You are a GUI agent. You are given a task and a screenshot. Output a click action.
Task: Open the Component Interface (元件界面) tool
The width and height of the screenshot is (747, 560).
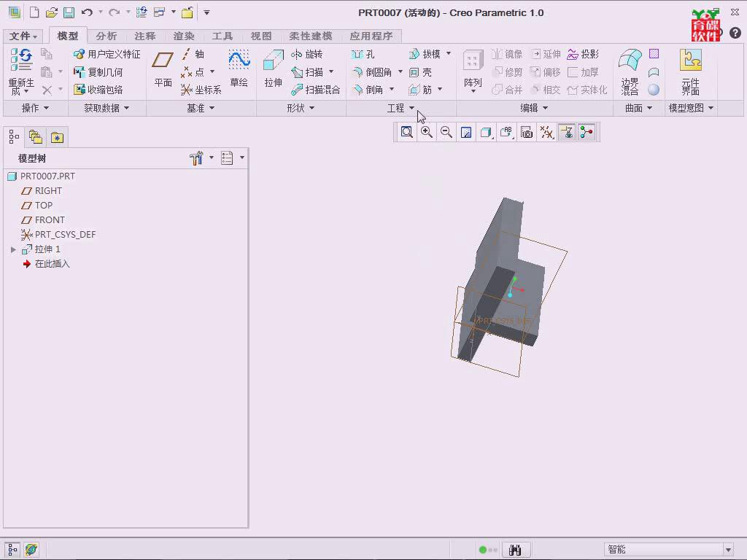[x=690, y=71]
